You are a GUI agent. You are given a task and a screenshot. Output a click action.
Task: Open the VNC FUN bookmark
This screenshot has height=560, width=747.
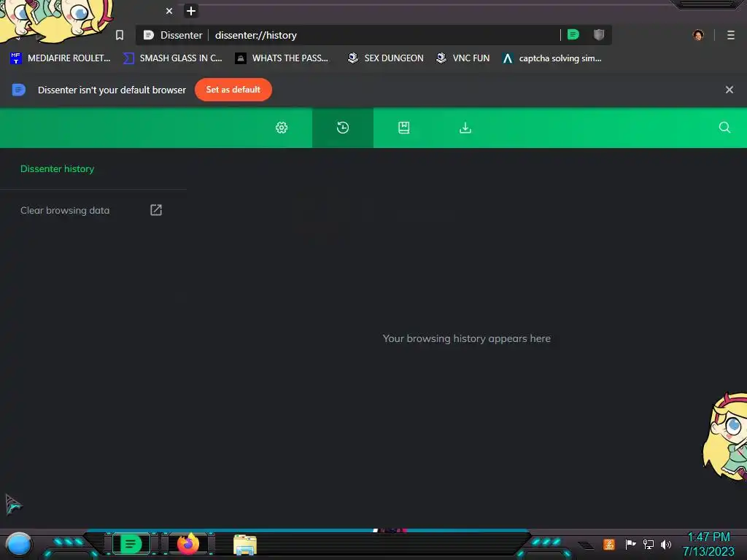click(x=462, y=58)
